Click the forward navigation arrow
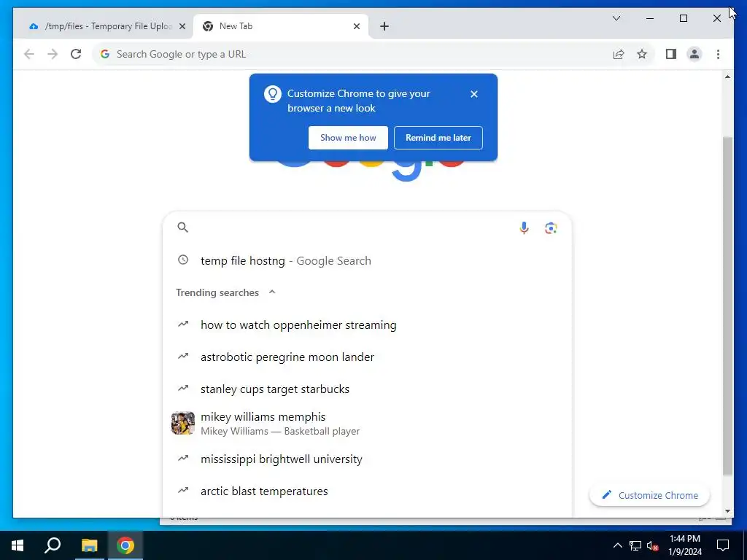Viewport: 747px width, 560px height. point(53,54)
